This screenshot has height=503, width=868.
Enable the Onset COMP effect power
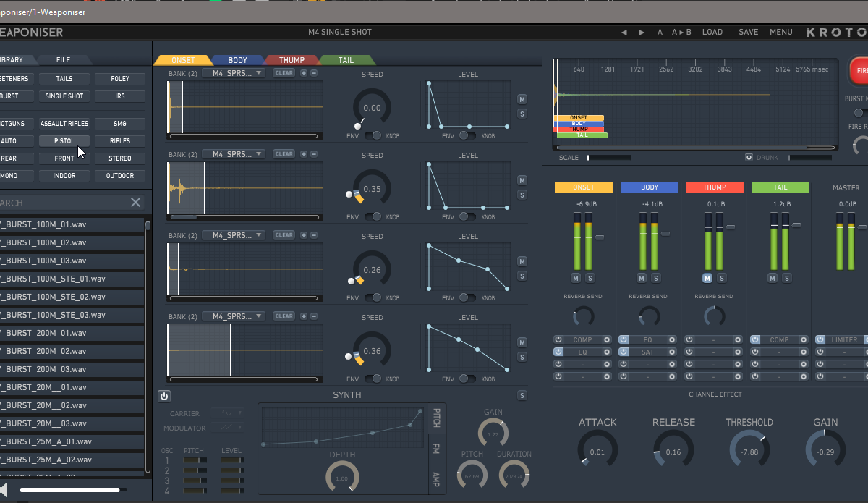(x=558, y=339)
